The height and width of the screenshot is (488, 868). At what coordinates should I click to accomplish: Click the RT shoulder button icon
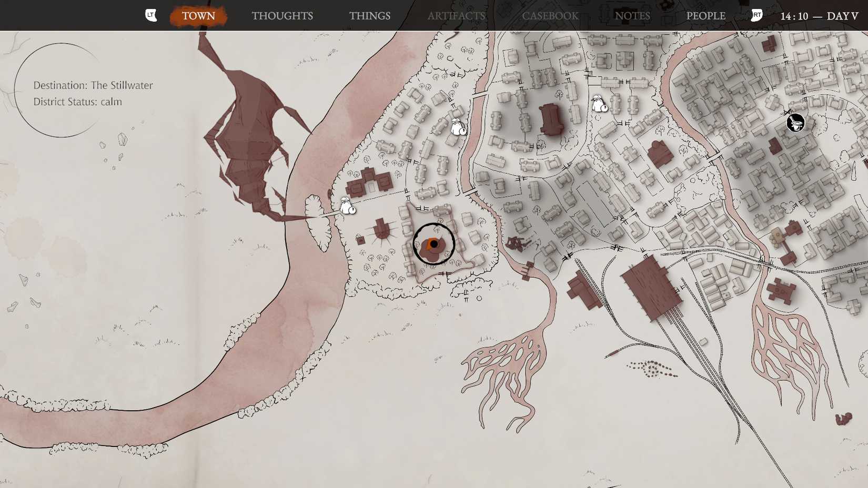(756, 16)
